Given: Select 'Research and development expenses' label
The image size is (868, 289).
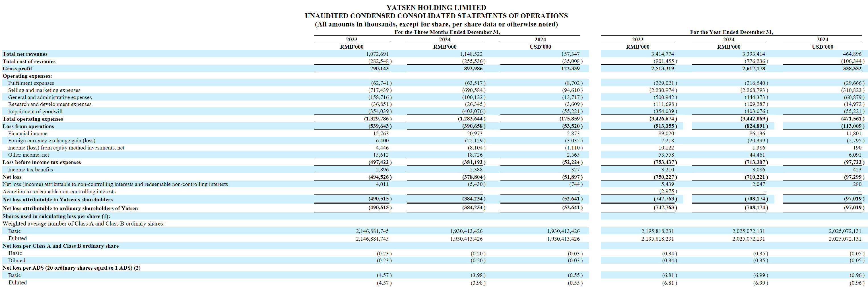Looking at the screenshot, I should pyautogui.click(x=50, y=104).
